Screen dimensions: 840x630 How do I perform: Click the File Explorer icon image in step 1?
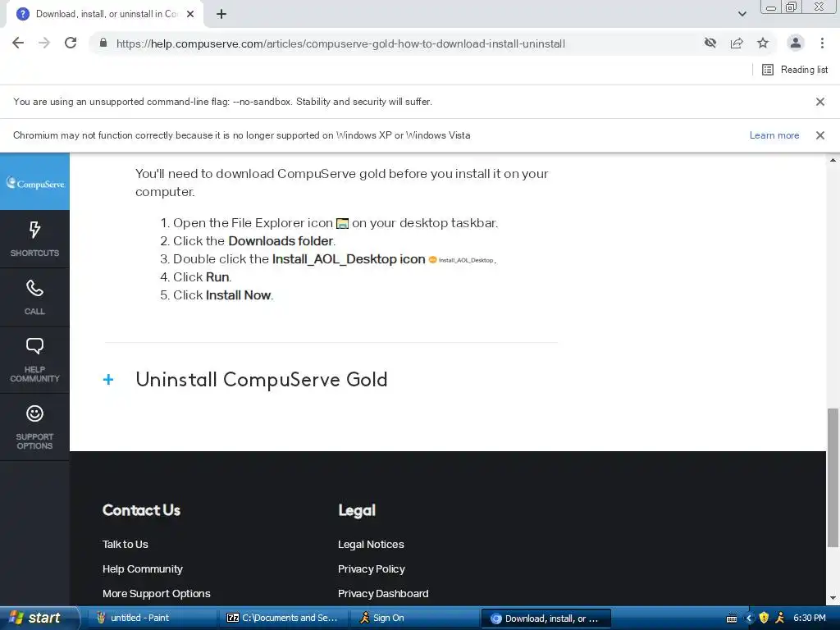pyautogui.click(x=342, y=223)
